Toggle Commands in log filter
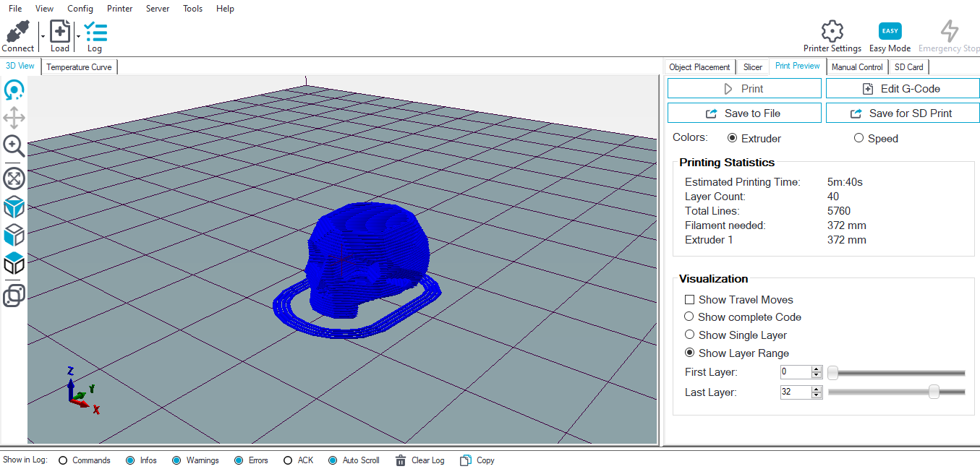Image resolution: width=980 pixels, height=469 pixels. pos(63,460)
